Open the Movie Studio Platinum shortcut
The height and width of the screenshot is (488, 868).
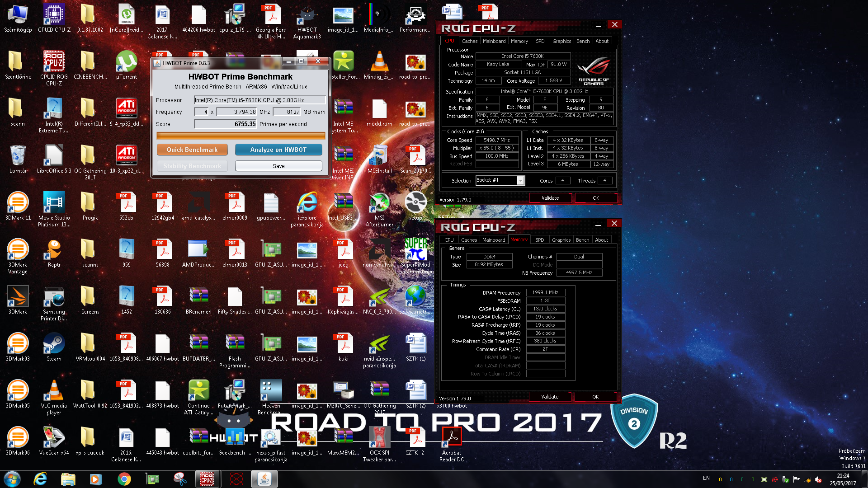[x=54, y=209]
